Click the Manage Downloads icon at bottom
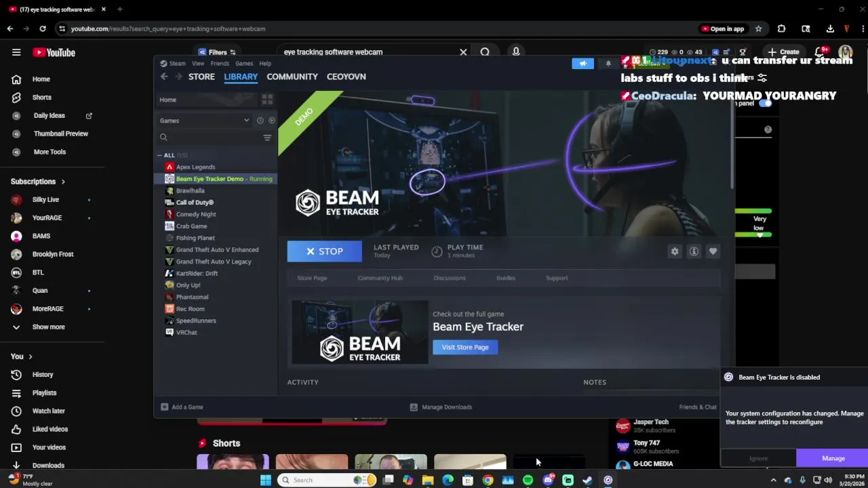Viewport: 868px width, 488px height. pos(414,407)
